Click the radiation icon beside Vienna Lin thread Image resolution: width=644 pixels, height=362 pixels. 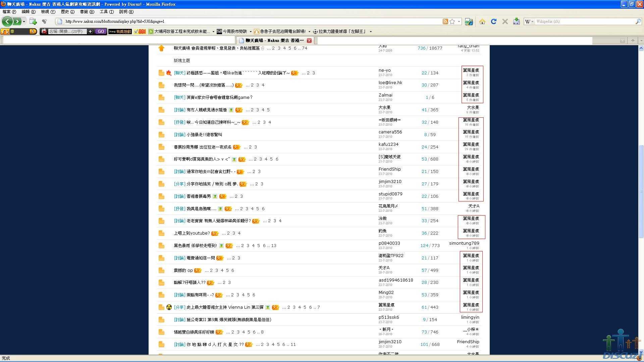(x=169, y=307)
